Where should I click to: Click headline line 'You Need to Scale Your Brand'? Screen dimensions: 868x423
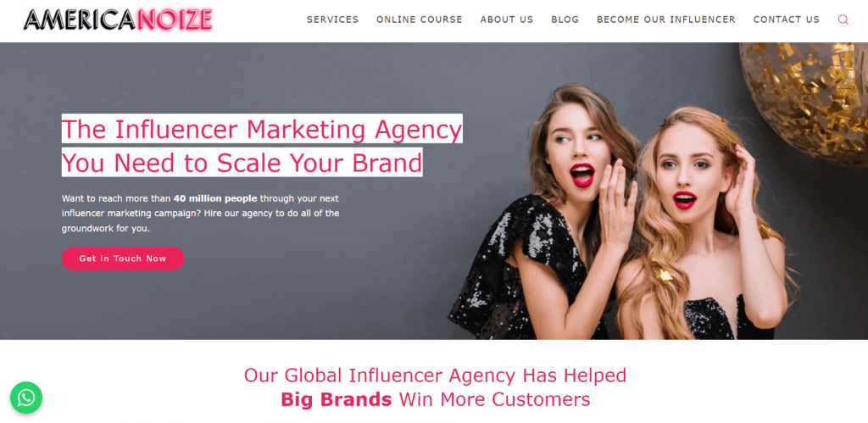pyautogui.click(x=242, y=162)
